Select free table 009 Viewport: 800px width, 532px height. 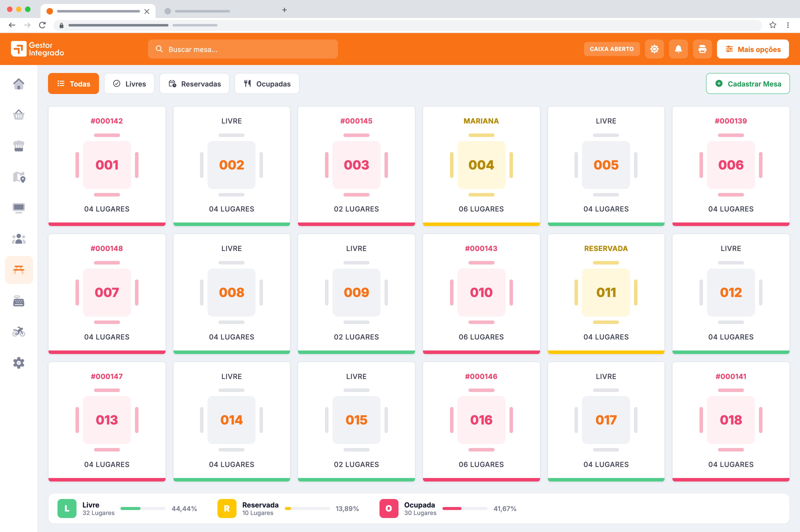[x=356, y=293]
